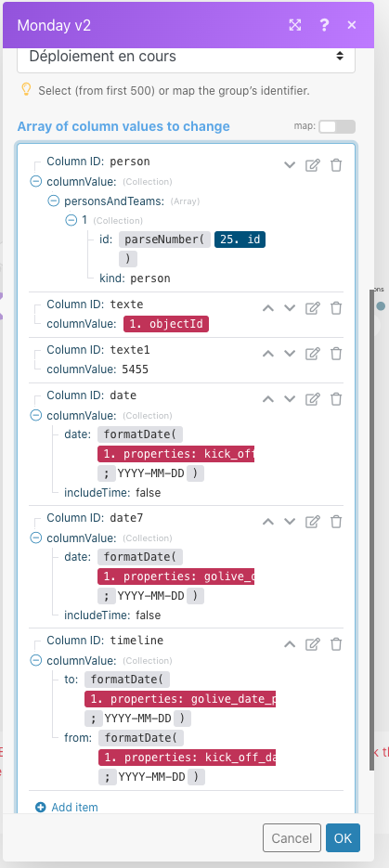Click the texte1 value 5455 field
389x868 pixels.
click(x=135, y=369)
